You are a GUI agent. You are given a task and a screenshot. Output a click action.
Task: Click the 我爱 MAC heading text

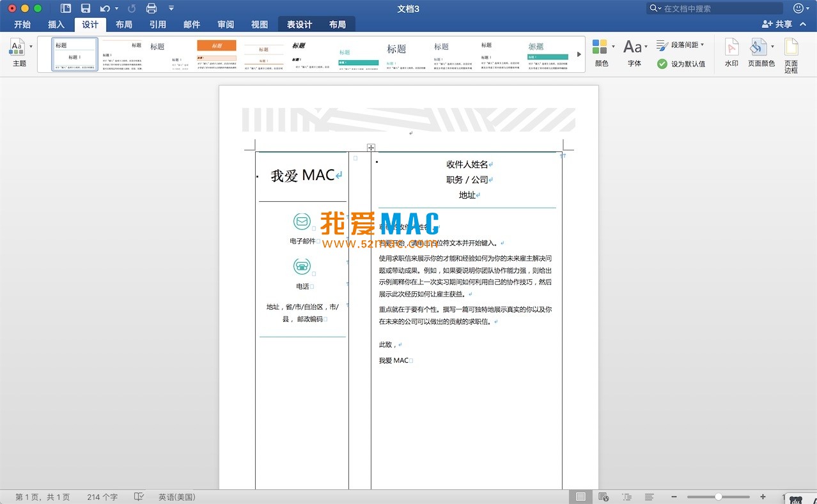click(302, 176)
